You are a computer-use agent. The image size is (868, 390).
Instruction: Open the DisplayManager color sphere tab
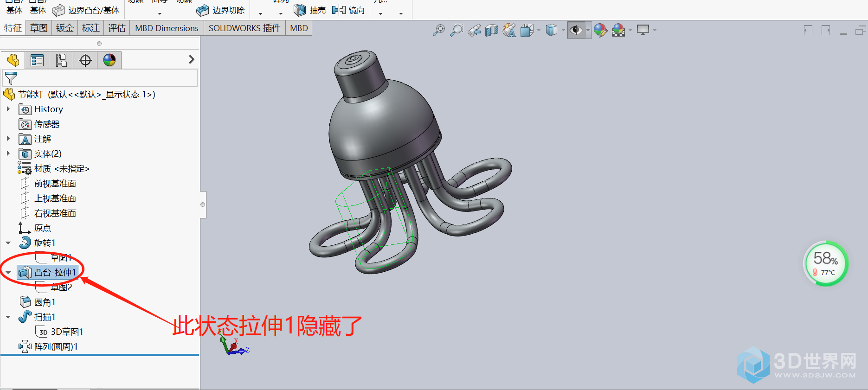pos(109,60)
